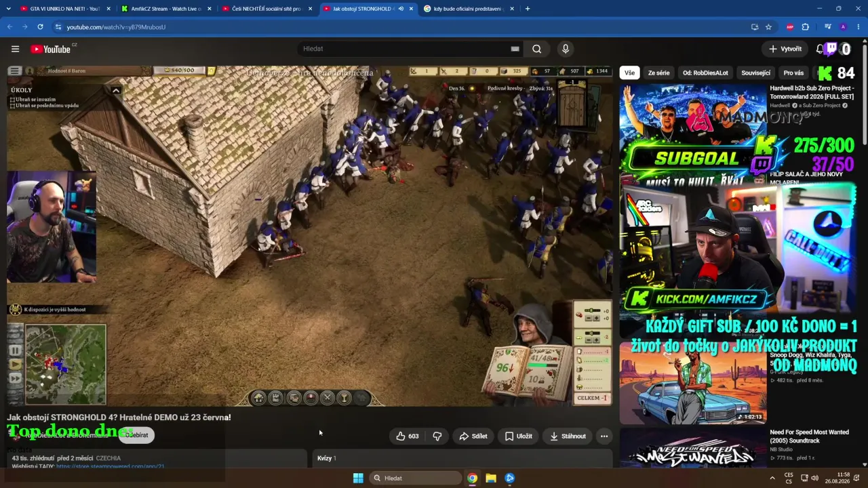The image size is (868, 488).
Task: Open the YouTube guide hamburger menu
Action: coord(15,49)
